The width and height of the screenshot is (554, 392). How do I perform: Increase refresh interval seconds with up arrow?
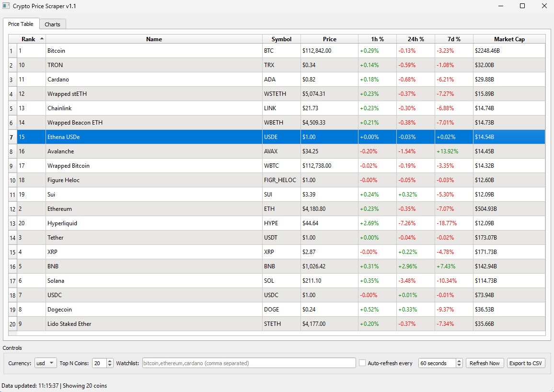coord(459,361)
